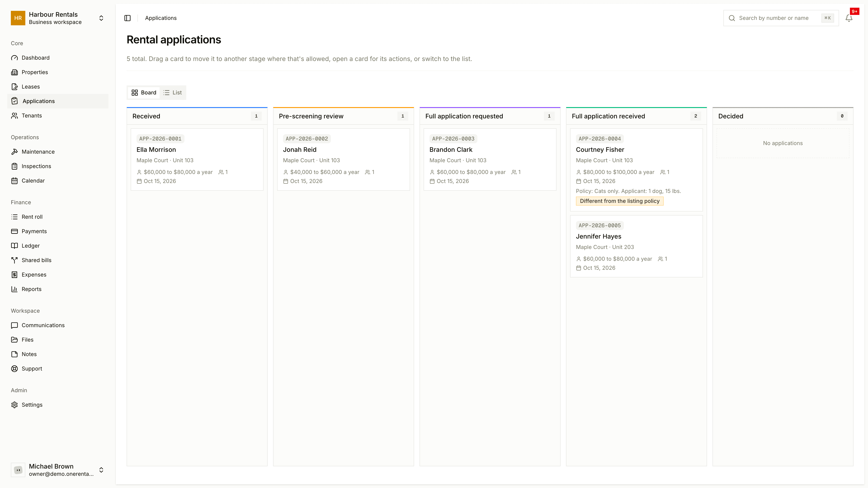
Task: Click the Michael Brown avatar
Action: pos(18,470)
